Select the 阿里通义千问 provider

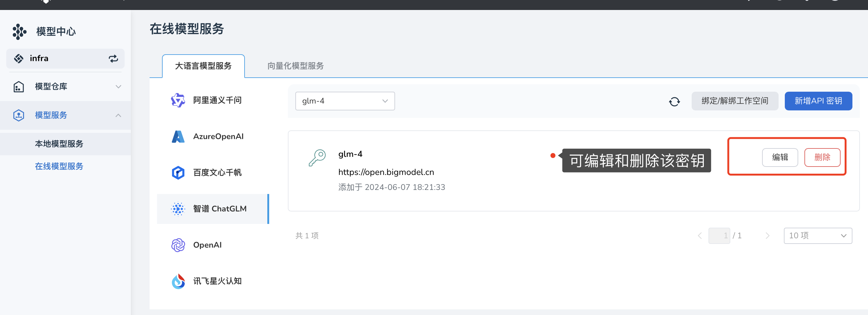[213, 100]
